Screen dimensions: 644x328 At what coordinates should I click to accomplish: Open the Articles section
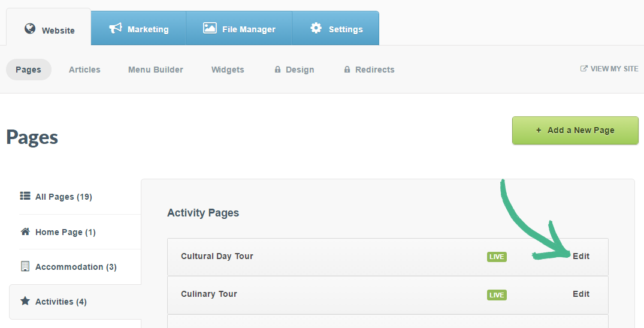pyautogui.click(x=84, y=70)
